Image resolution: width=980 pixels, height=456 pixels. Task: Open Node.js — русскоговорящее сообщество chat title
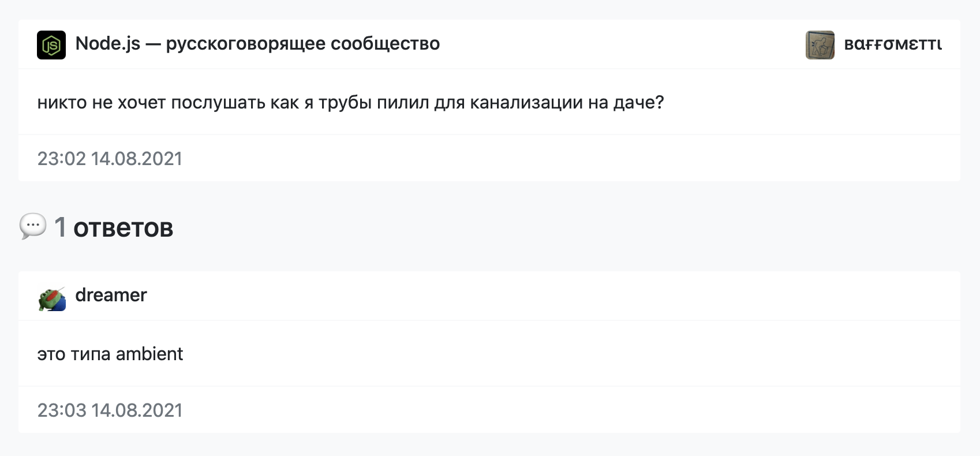[x=257, y=44]
